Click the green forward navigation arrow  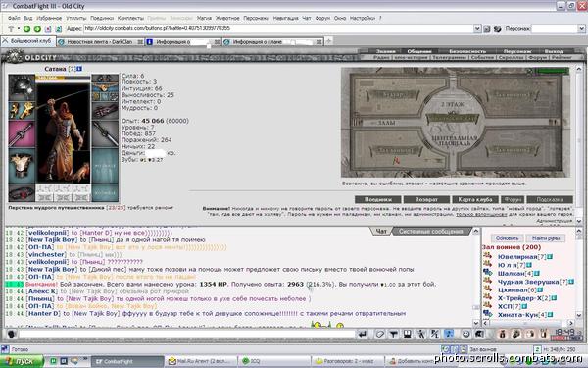click(x=37, y=28)
